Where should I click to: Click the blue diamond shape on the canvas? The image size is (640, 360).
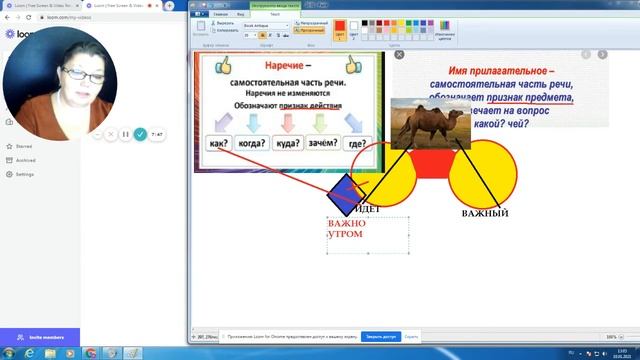click(346, 195)
